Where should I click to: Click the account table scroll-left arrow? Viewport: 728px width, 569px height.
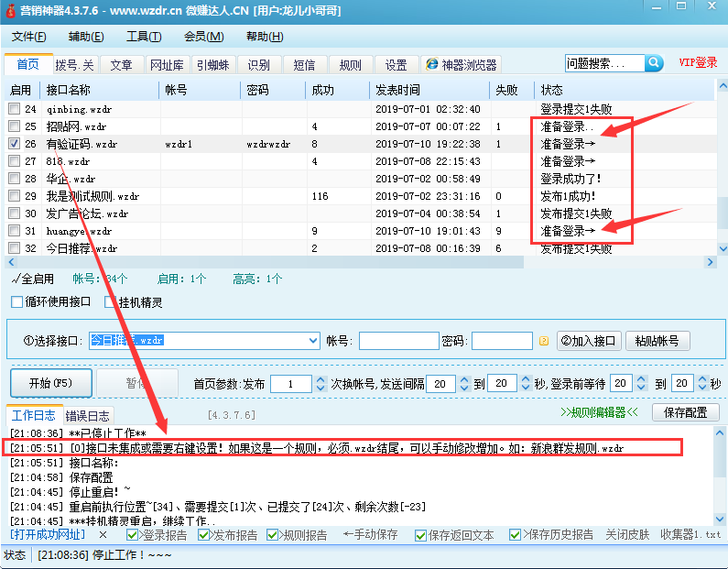click(x=12, y=262)
